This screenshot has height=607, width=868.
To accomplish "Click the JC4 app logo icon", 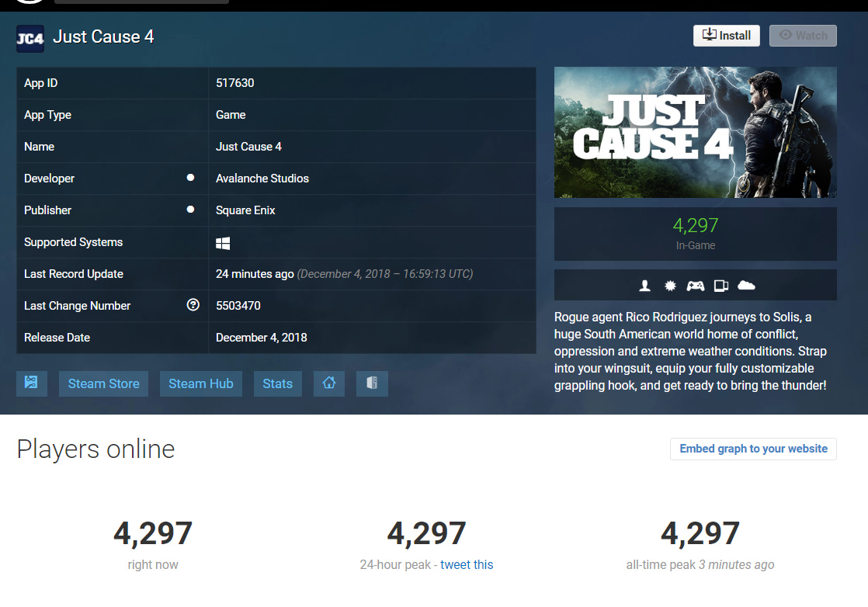I will (x=30, y=38).
